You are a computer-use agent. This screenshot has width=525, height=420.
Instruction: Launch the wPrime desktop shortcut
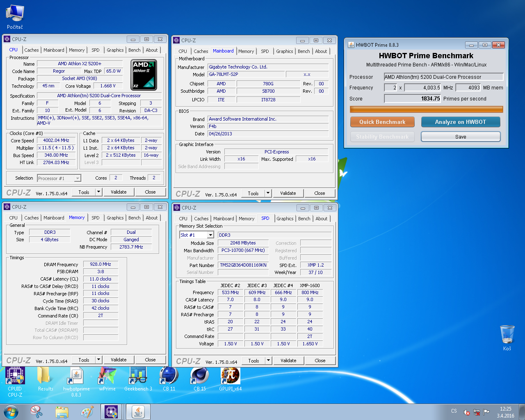pos(107,379)
